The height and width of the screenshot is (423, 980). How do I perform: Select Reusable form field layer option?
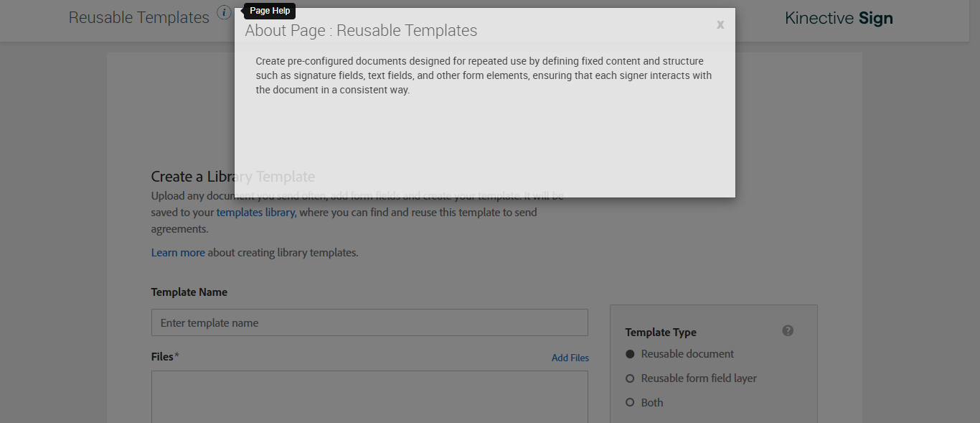(631, 378)
